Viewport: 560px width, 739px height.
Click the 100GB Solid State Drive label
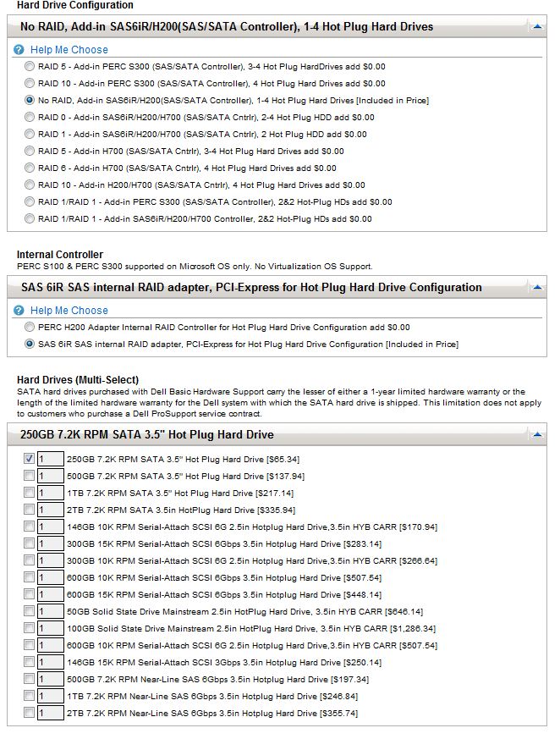[x=251, y=629]
